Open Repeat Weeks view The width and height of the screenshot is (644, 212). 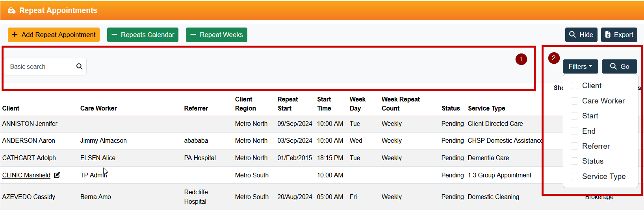coord(216,35)
